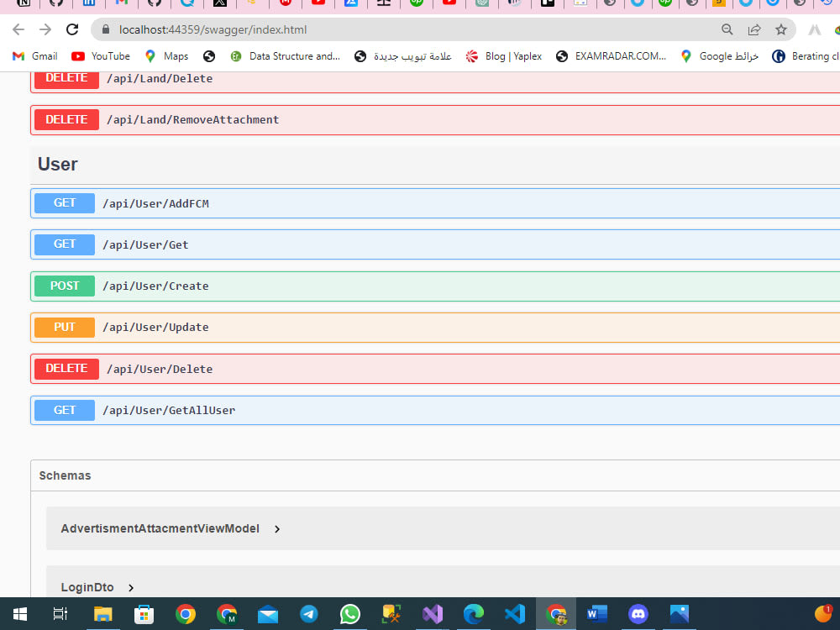The width and height of the screenshot is (840, 630).
Task: Click the browser back arrow
Action: (18, 29)
